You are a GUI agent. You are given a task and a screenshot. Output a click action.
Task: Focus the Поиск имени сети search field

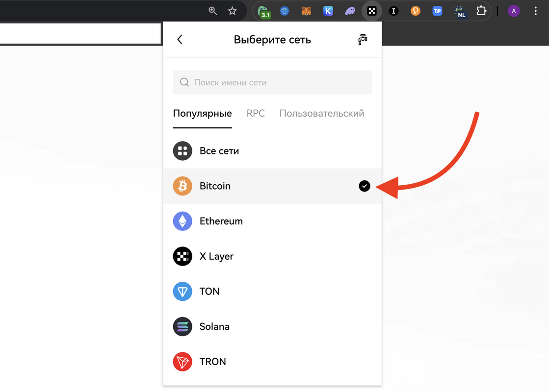(272, 82)
